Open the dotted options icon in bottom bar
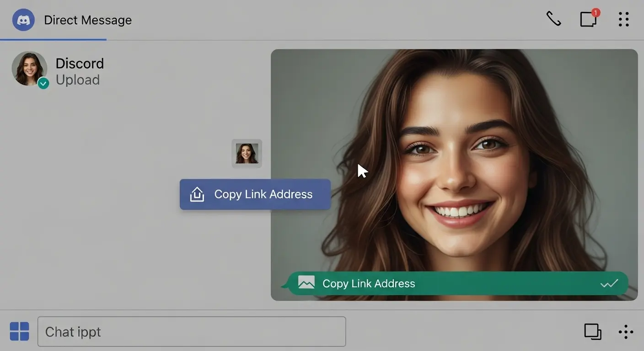The image size is (644, 351). pyautogui.click(x=625, y=332)
